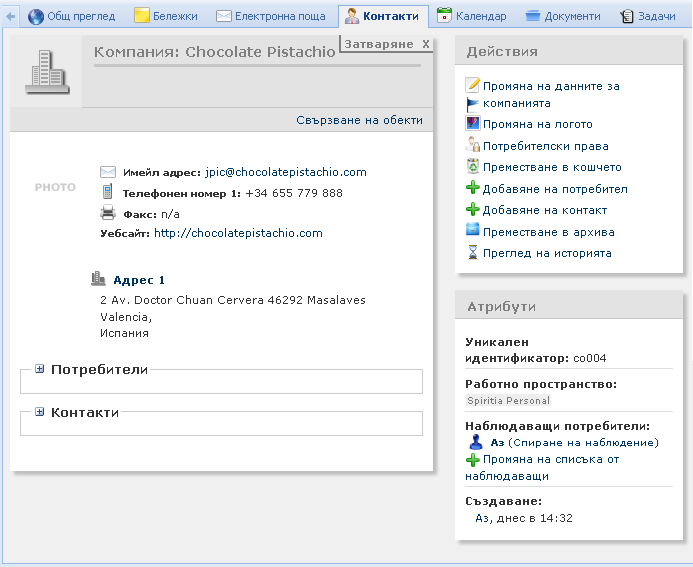Viewport: 693px width, 567px height.
Task: Expand the Контакти section plus box
Action: point(39,411)
